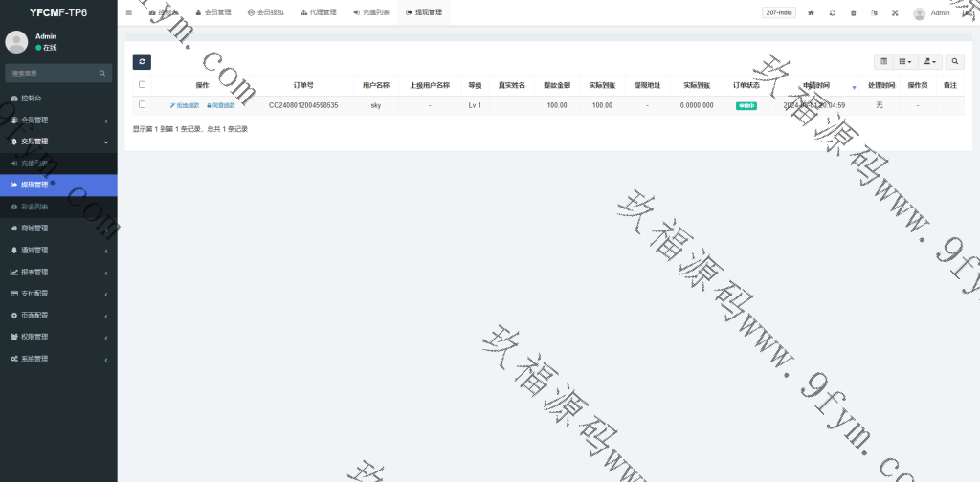Click the hamburger sidebar toggle icon
980x482 pixels.
129,12
